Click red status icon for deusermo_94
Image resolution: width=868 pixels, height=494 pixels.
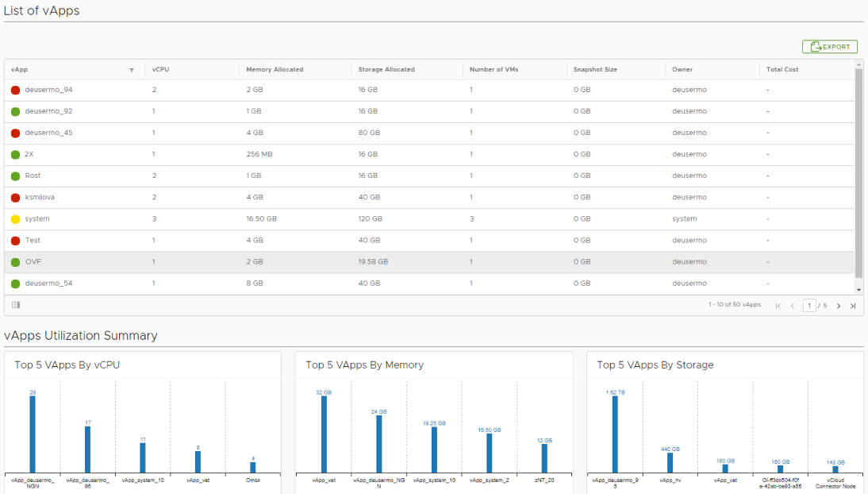click(x=15, y=90)
